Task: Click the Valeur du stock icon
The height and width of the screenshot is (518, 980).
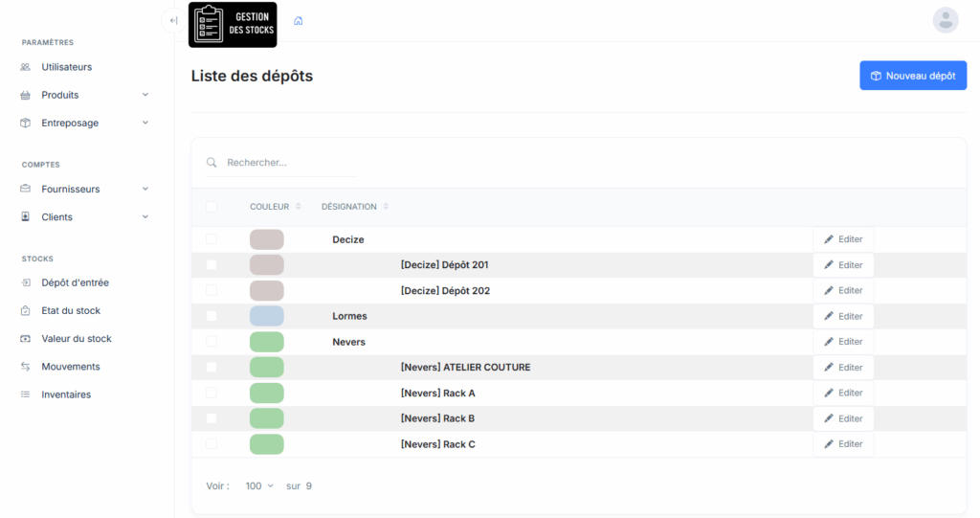Action: coord(25,339)
